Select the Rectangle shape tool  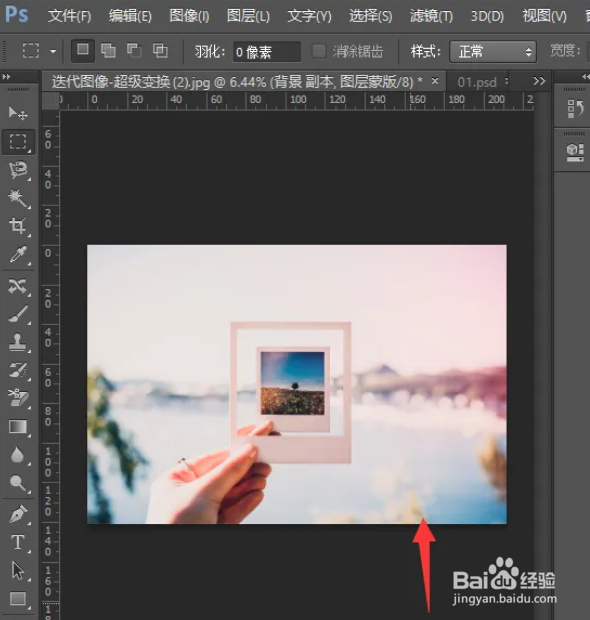point(18,599)
